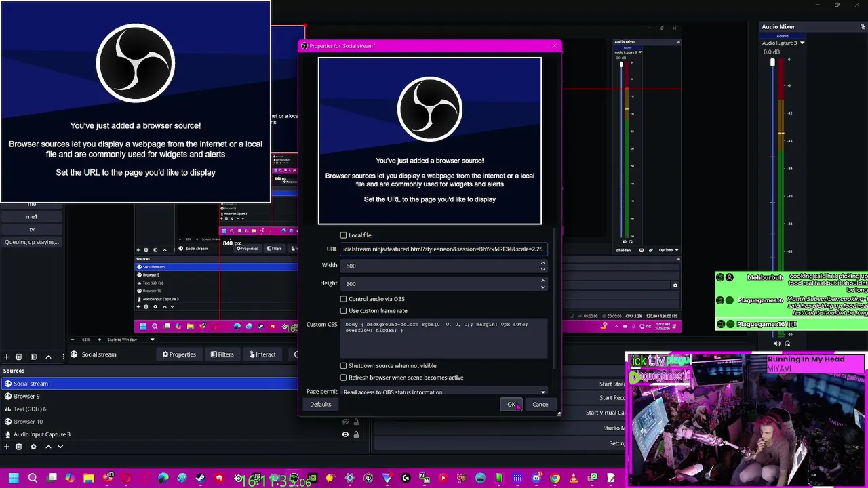Open taskbar Search icon
Image resolution: width=868 pixels, height=488 pixels.
click(33, 479)
